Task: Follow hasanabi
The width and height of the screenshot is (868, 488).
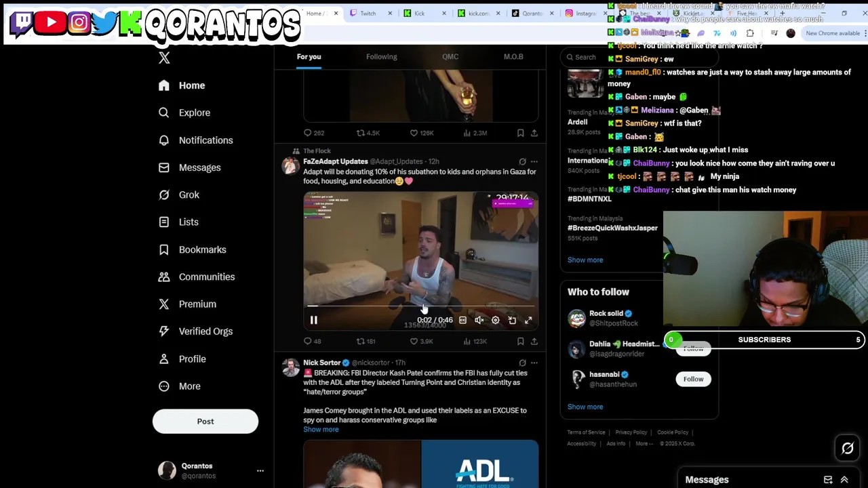Action: [693, 380]
